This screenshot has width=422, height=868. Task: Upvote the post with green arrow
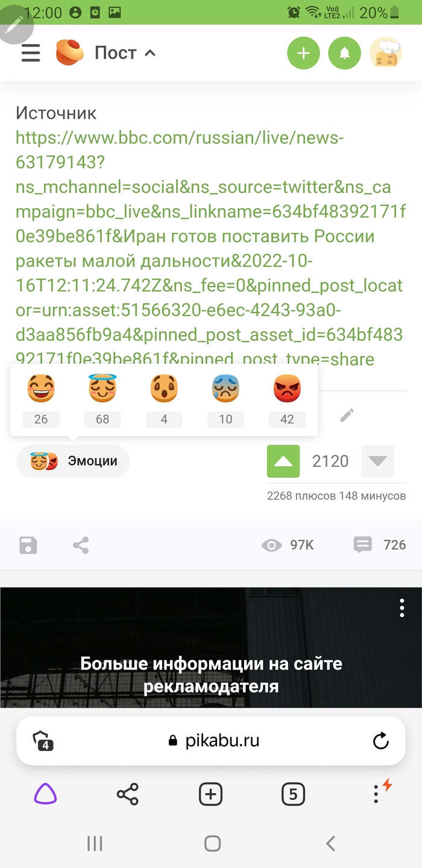click(283, 461)
